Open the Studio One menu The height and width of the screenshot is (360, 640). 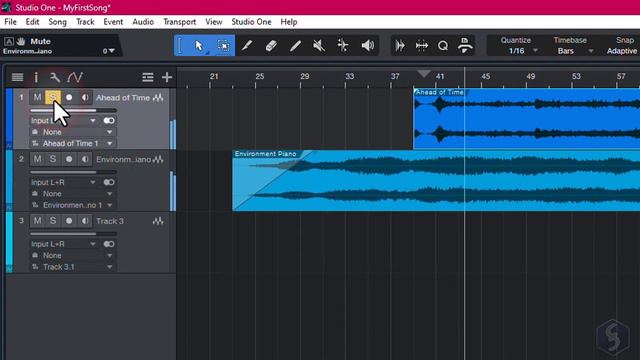click(x=251, y=22)
